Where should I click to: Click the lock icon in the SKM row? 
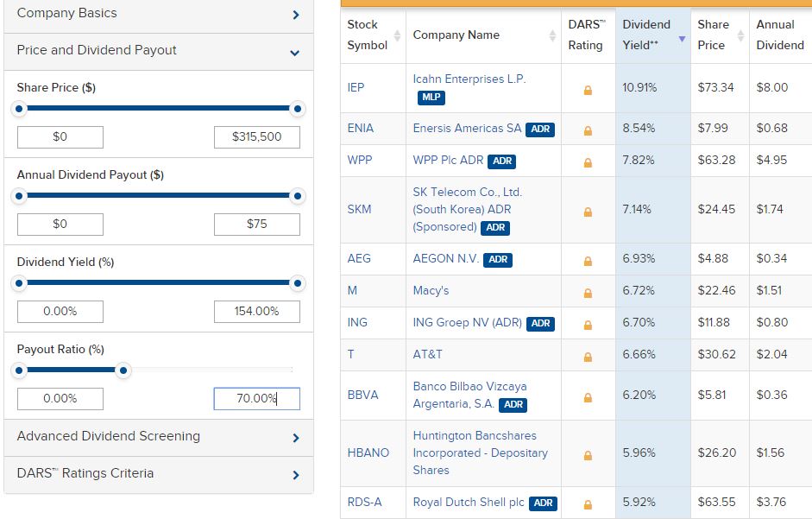588,212
